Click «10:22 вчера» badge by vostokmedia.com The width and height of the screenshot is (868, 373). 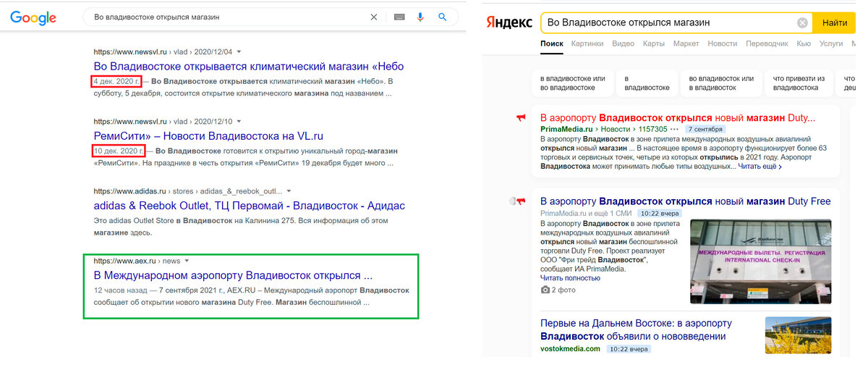[628, 348]
